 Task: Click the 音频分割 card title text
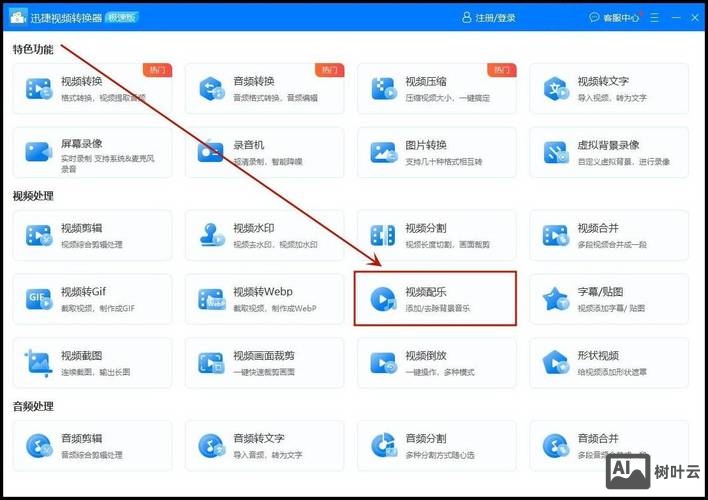(426, 438)
